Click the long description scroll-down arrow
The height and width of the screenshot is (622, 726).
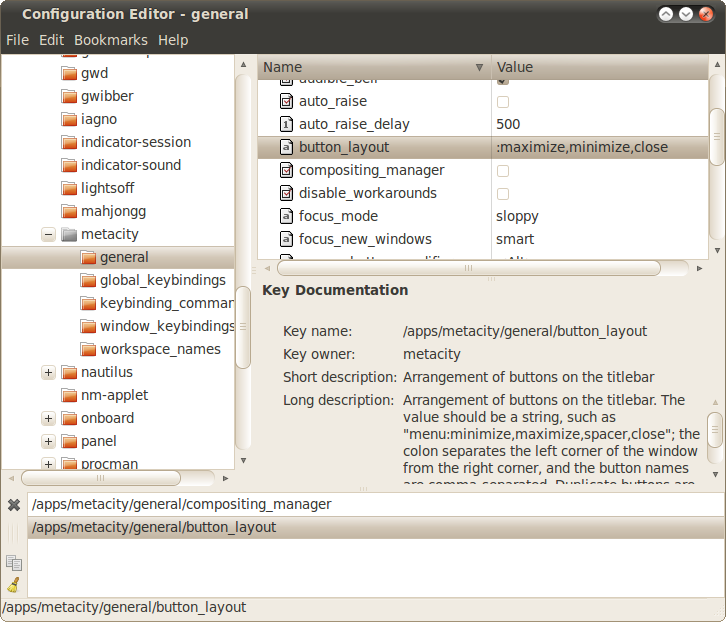[715, 474]
